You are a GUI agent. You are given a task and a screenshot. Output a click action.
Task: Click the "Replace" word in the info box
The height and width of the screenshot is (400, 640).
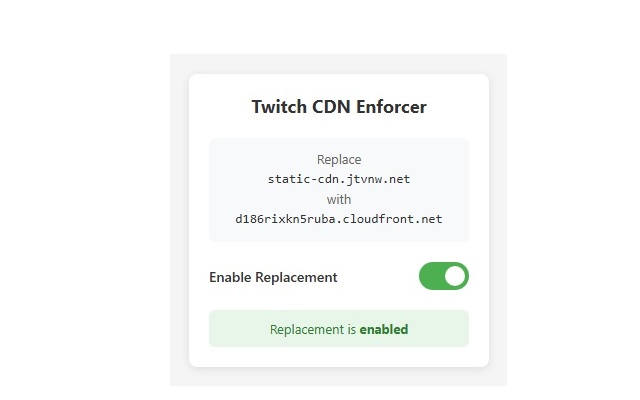point(339,160)
